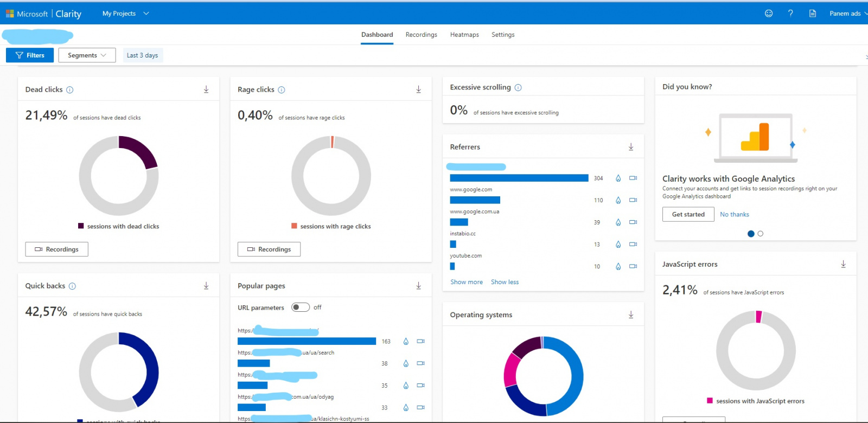
Task: Download the Rage clicks data
Action: pos(418,89)
